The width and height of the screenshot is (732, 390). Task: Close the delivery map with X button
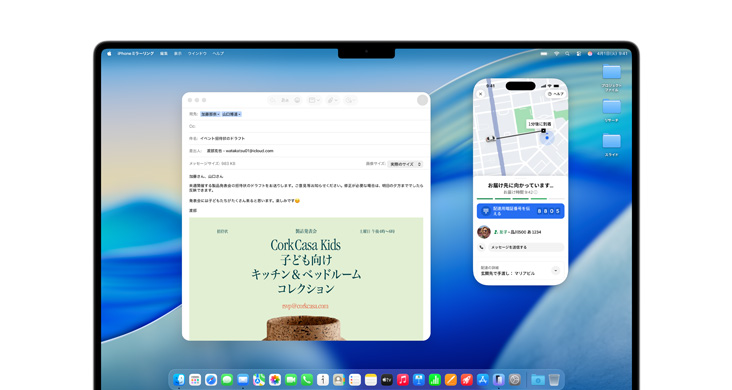pos(481,94)
